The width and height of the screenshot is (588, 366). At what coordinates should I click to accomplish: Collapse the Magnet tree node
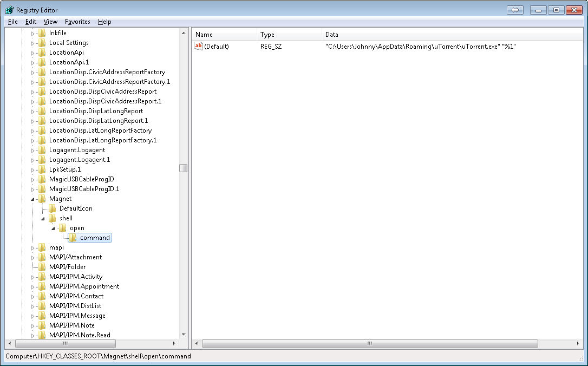tap(34, 199)
